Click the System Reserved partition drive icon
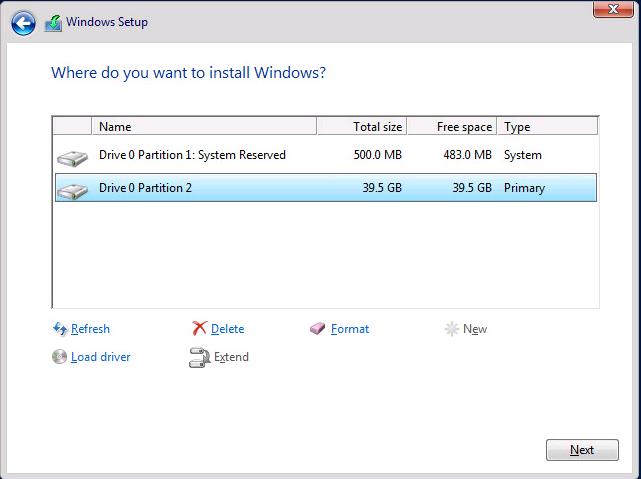 pos(72,158)
